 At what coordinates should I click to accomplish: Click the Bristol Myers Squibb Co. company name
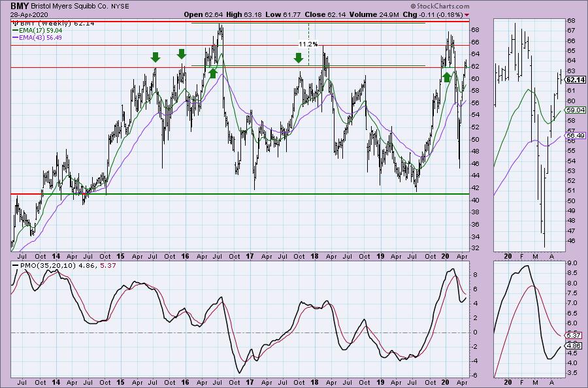point(70,7)
